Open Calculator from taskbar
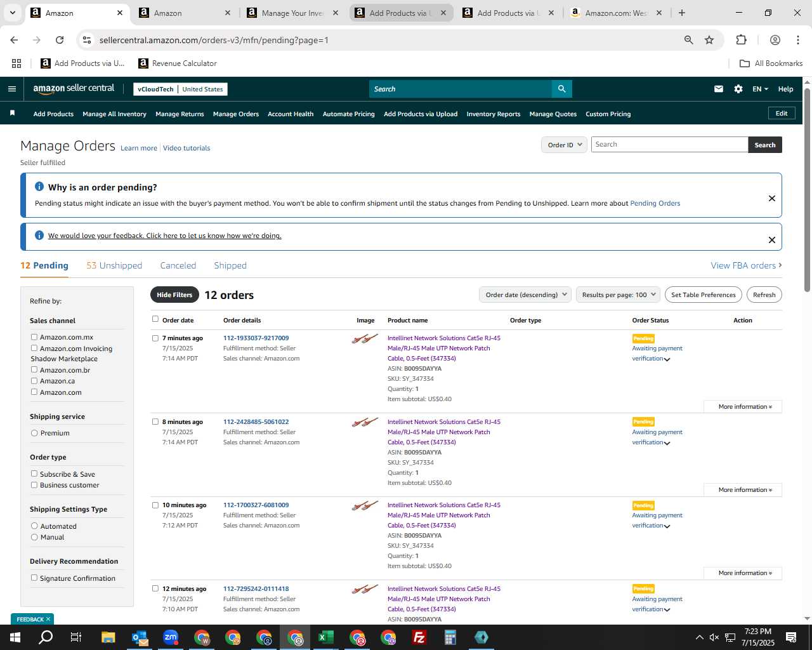The width and height of the screenshot is (812, 650). [x=450, y=637]
